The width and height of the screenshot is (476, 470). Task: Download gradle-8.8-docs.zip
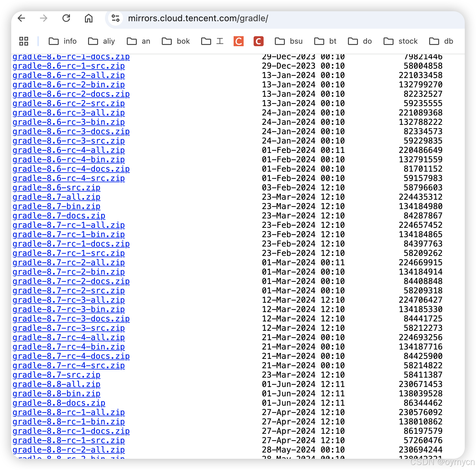coord(59,403)
